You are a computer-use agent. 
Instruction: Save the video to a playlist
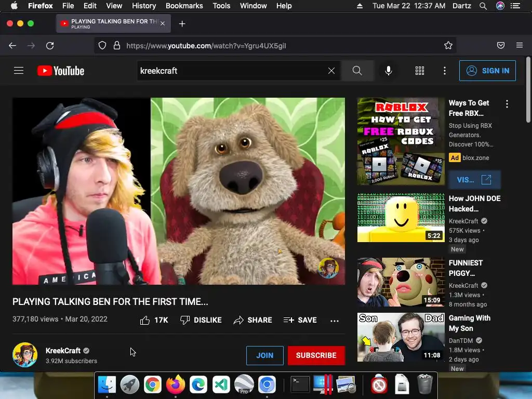click(300, 320)
